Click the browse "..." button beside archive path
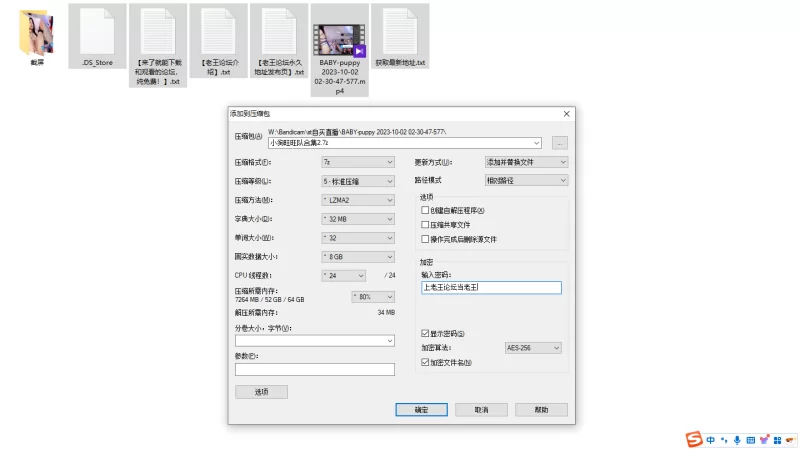Screen dimensions: 800x453 tap(560, 143)
